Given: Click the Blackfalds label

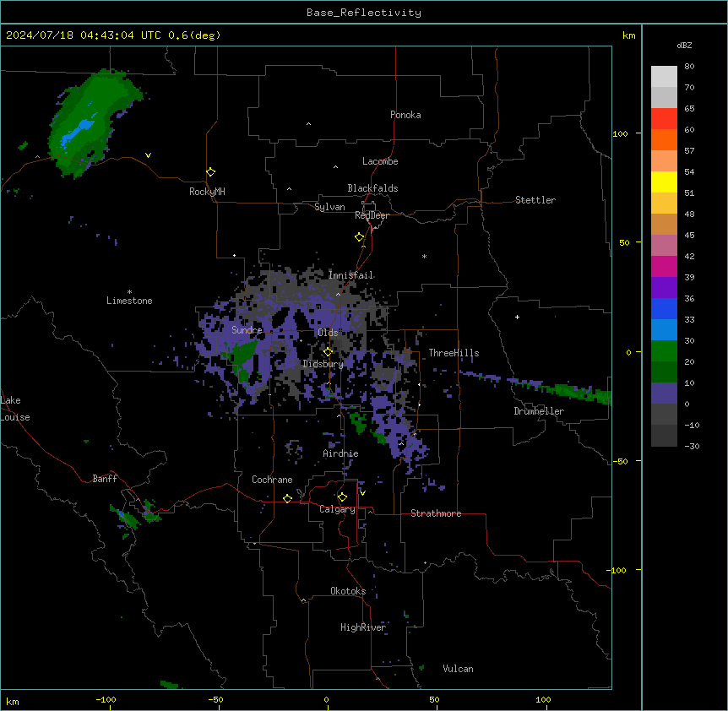Looking at the screenshot, I should tap(372, 188).
